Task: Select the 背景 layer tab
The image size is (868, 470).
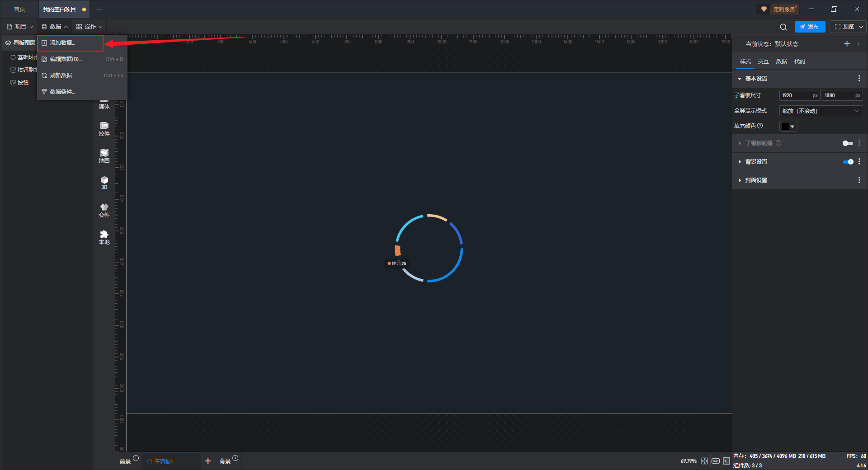Action: (x=225, y=461)
